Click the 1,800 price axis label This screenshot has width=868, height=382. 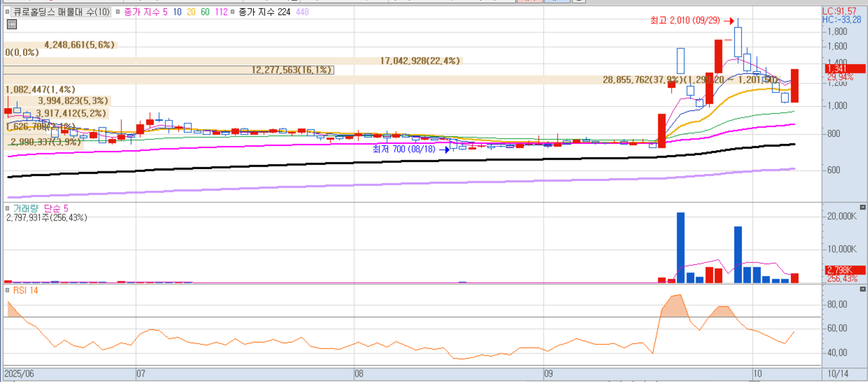(837, 32)
